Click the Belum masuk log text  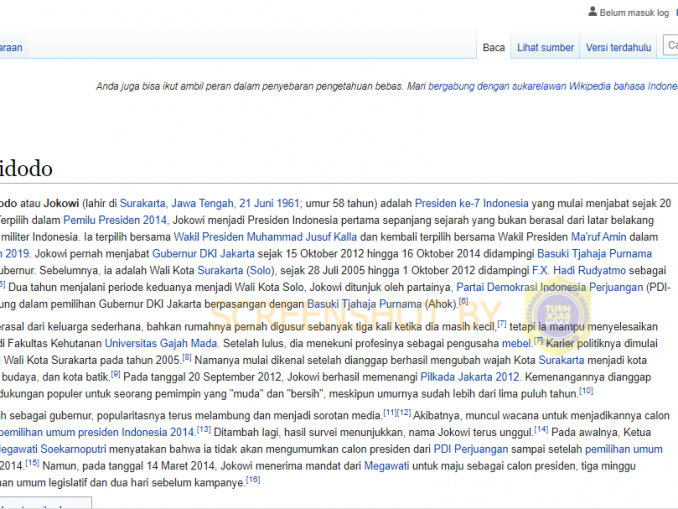[x=634, y=13]
